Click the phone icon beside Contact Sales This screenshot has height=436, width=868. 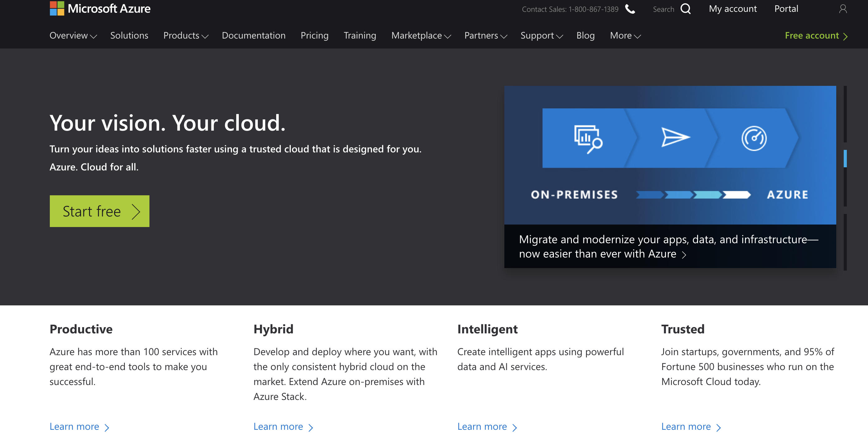(630, 9)
